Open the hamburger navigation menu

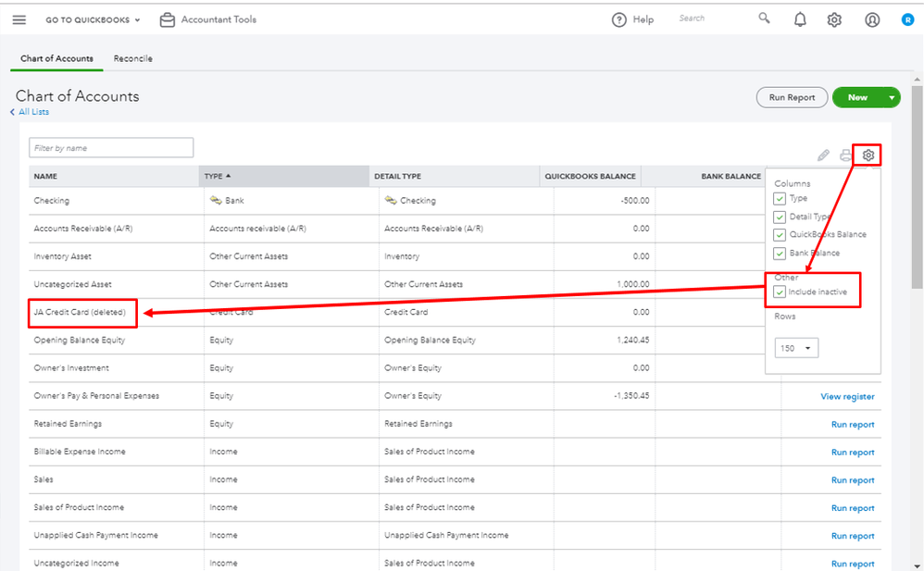[x=19, y=19]
